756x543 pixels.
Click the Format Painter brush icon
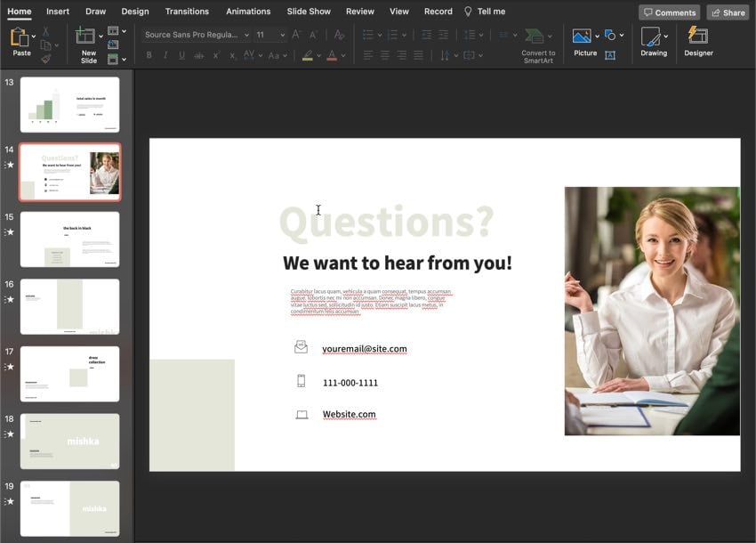45,59
